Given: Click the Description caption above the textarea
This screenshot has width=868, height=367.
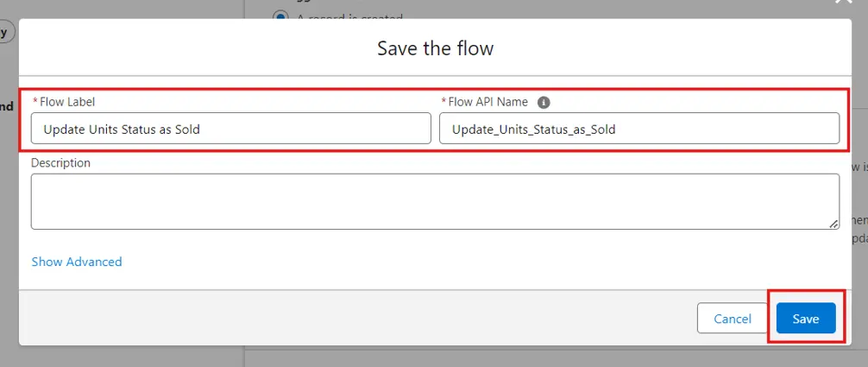Looking at the screenshot, I should point(60,162).
